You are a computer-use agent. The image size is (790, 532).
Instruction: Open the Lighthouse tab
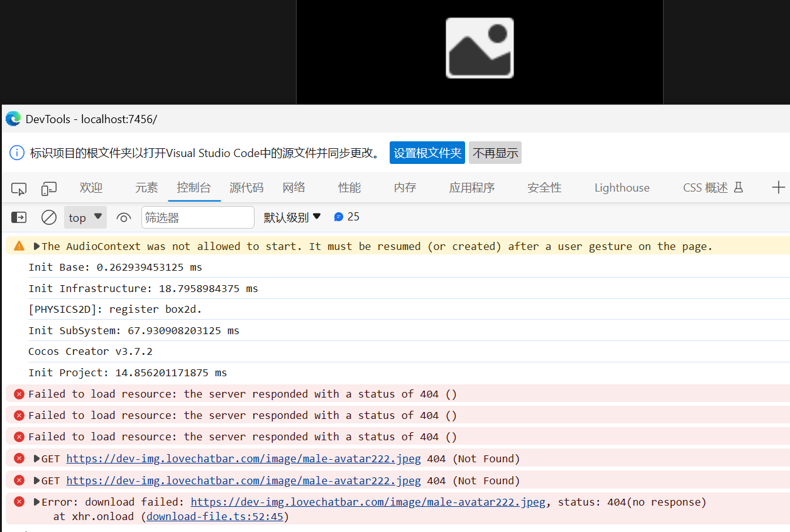pyautogui.click(x=622, y=187)
